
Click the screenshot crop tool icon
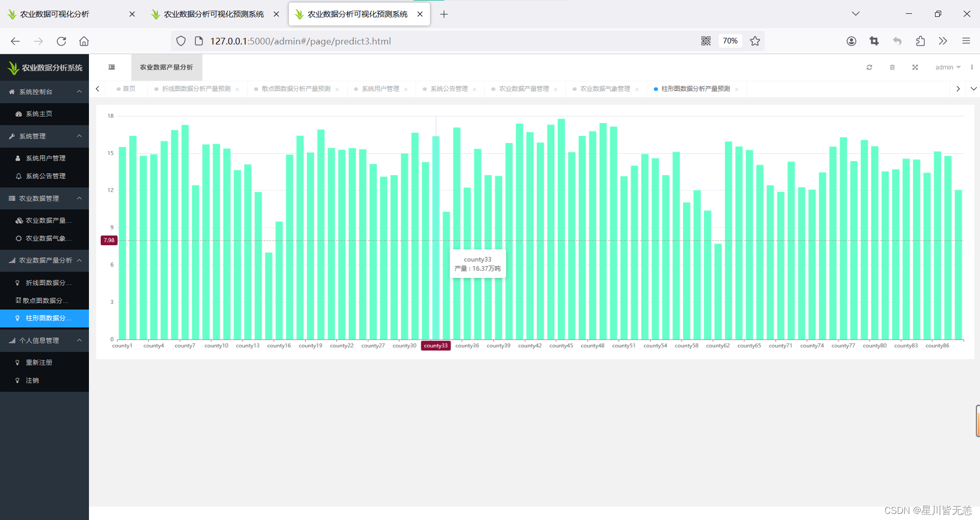pyautogui.click(x=874, y=41)
